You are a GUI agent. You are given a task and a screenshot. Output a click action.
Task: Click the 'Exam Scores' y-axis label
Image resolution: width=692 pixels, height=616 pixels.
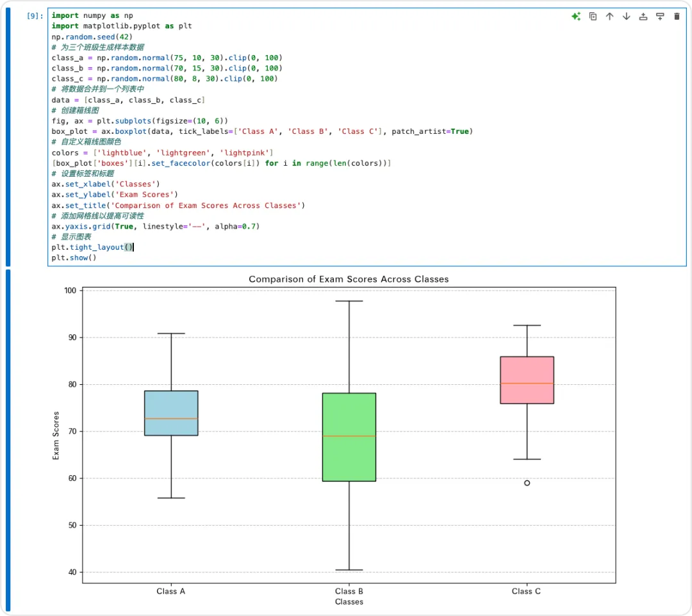(x=56, y=435)
